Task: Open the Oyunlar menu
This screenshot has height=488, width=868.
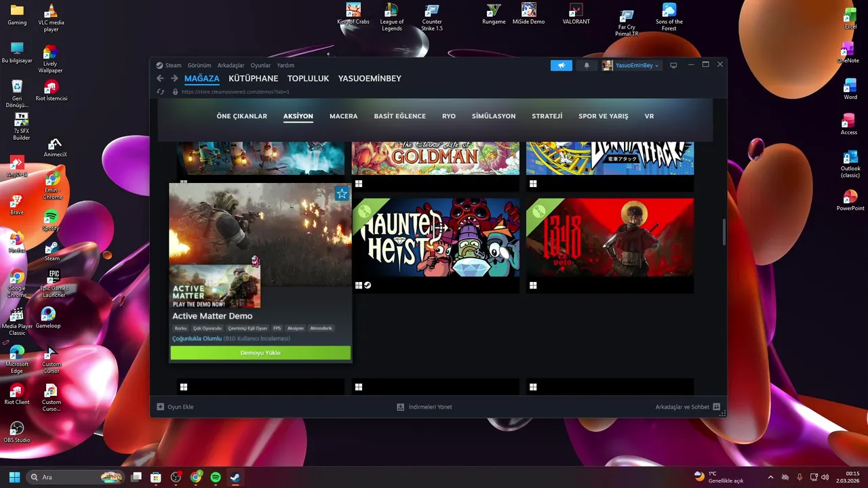Action: [260, 65]
